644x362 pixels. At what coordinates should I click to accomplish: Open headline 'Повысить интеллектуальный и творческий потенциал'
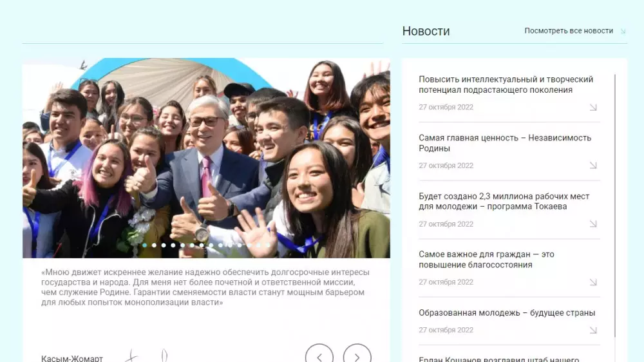pyautogui.click(x=506, y=84)
